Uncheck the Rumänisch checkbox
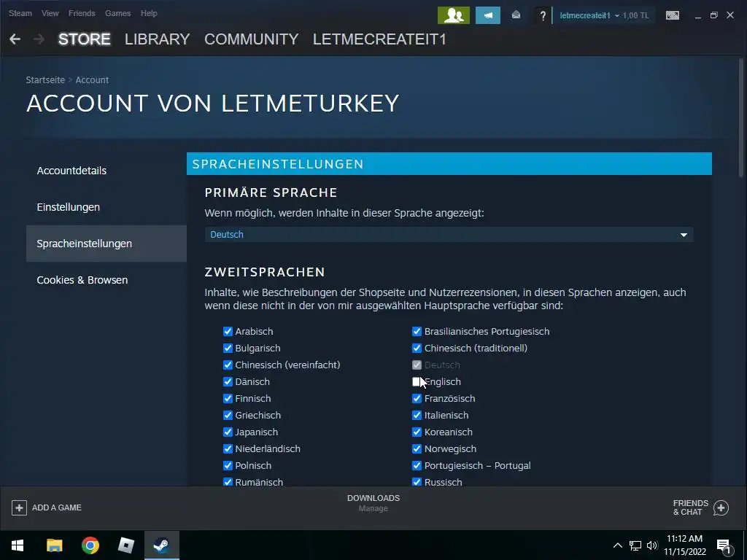 tap(228, 482)
